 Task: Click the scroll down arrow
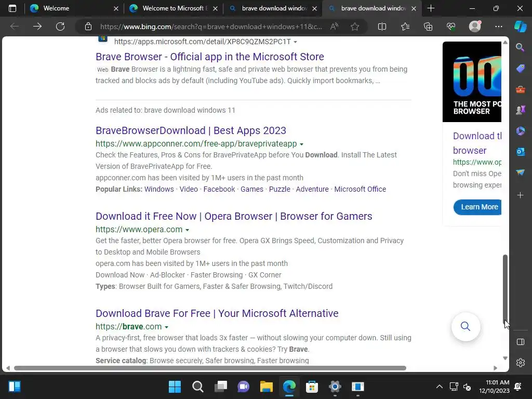[505, 358]
